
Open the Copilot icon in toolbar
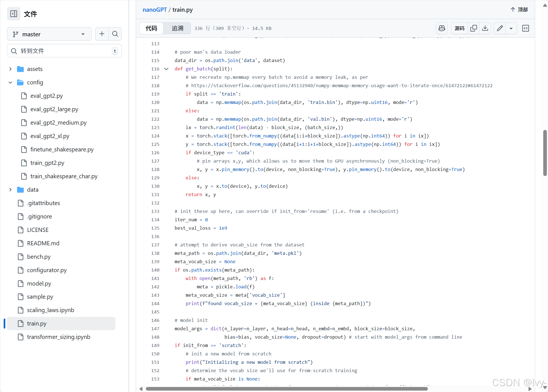(x=442, y=28)
